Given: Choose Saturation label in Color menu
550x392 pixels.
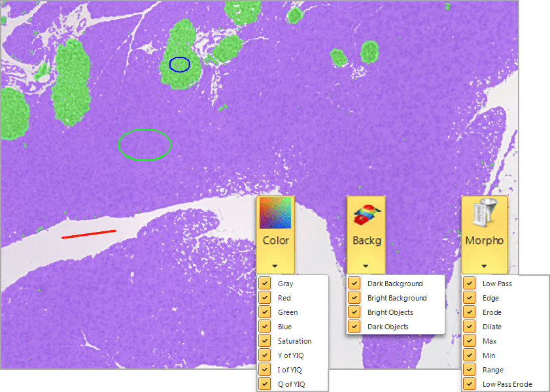Looking at the screenshot, I should [x=295, y=341].
